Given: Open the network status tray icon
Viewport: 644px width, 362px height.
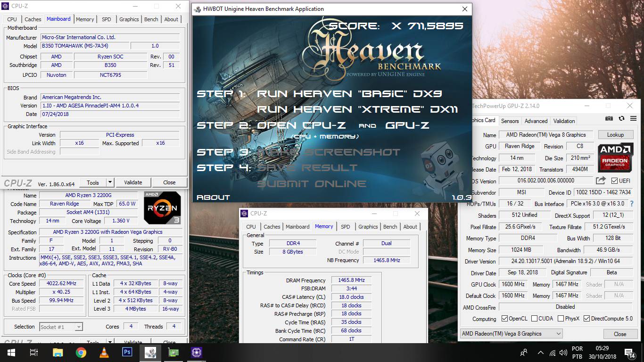Looking at the screenshot, I should 553,353.
